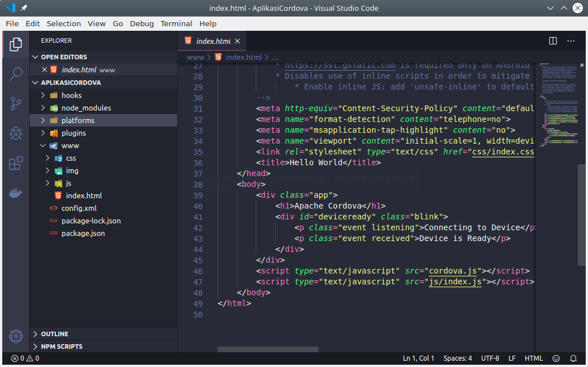The height and width of the screenshot is (367, 588).
Task: Open the Explorer view in the activity bar
Action: click(15, 44)
